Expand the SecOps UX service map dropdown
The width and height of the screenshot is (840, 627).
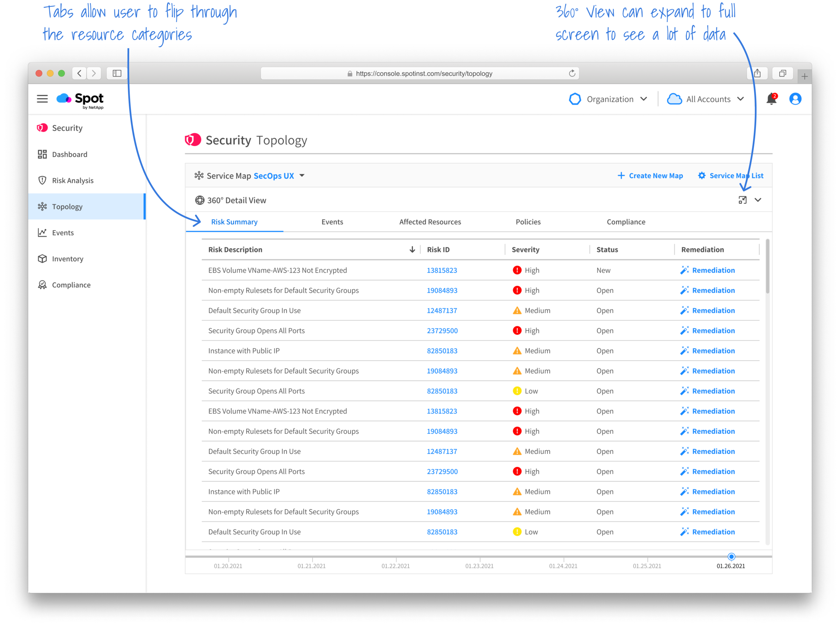point(302,176)
